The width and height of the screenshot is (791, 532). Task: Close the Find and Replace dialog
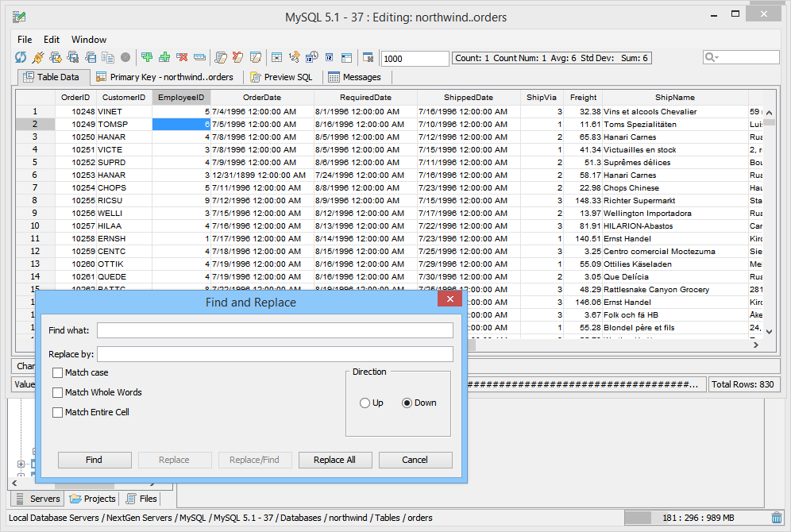click(x=450, y=299)
